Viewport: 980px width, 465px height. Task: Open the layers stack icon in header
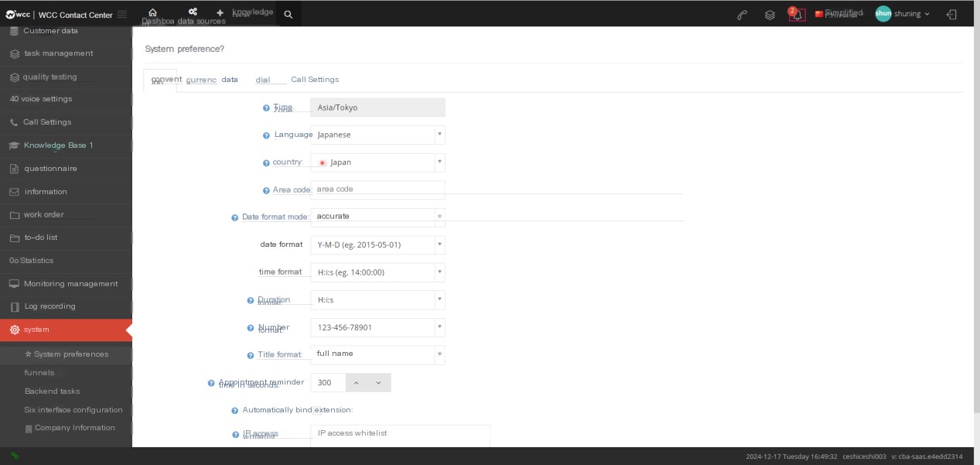coord(770,15)
